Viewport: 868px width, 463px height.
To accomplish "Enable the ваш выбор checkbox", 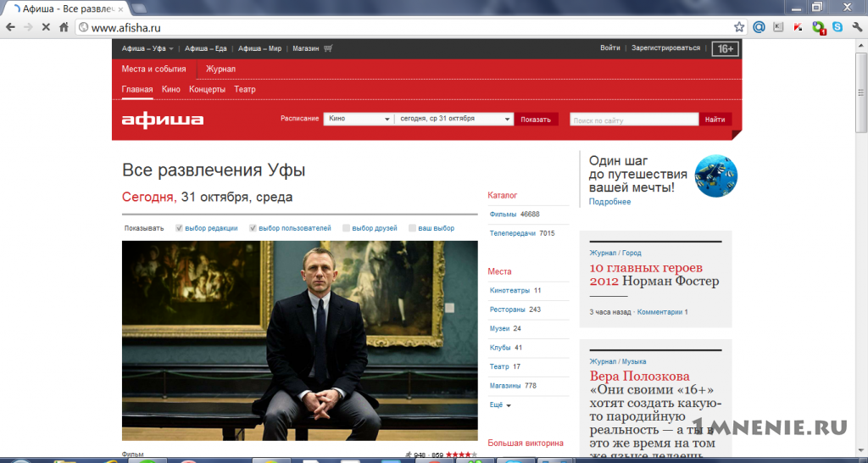I will pos(413,228).
